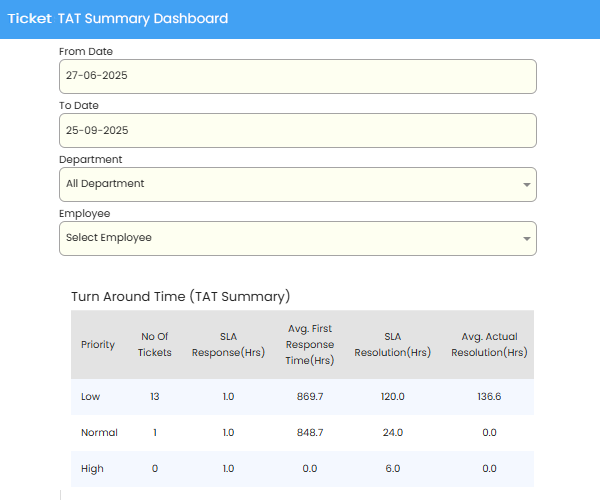600x500 pixels.
Task: Click the Employee label
Action: [85, 213]
